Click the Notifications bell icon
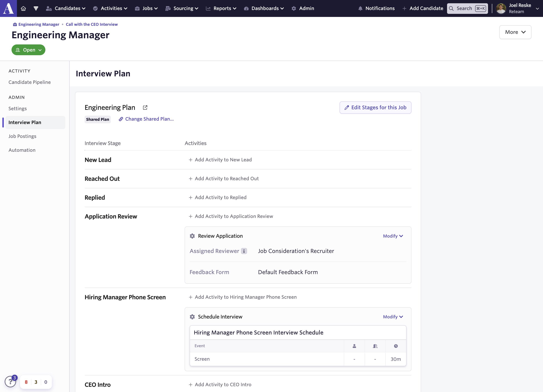Viewport: 543px width, 392px height. (x=360, y=8)
